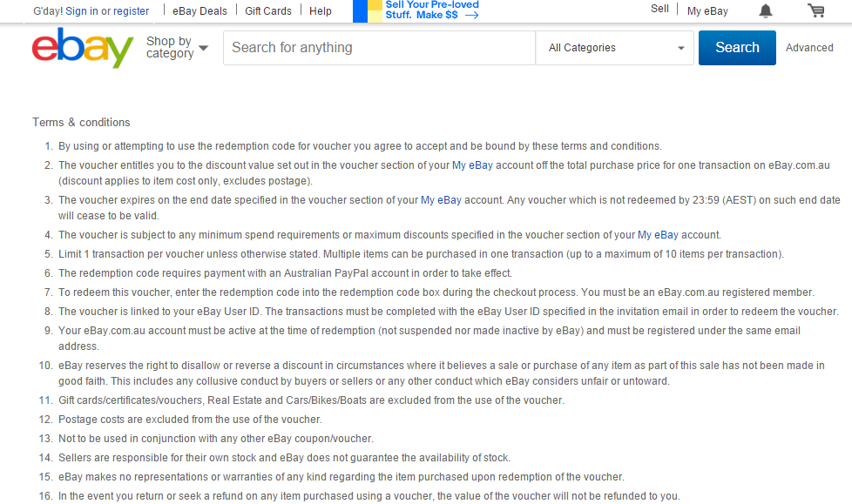
Task: Focus the Search for anything field
Action: pos(379,48)
